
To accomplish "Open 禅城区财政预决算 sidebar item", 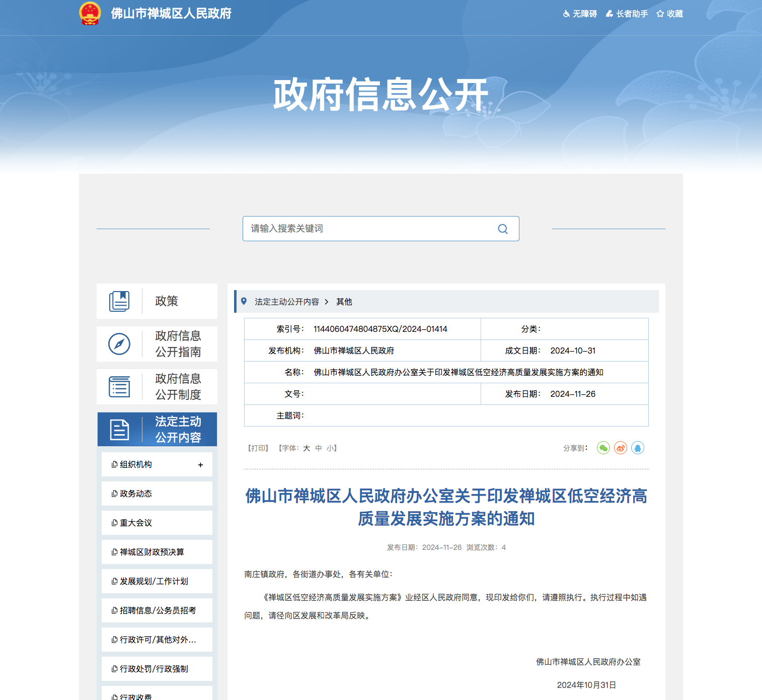I will (151, 552).
